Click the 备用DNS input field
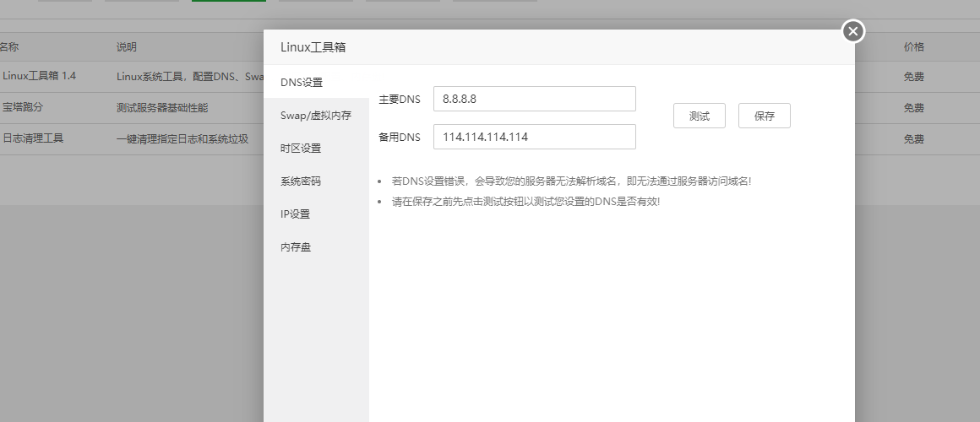 (x=535, y=137)
